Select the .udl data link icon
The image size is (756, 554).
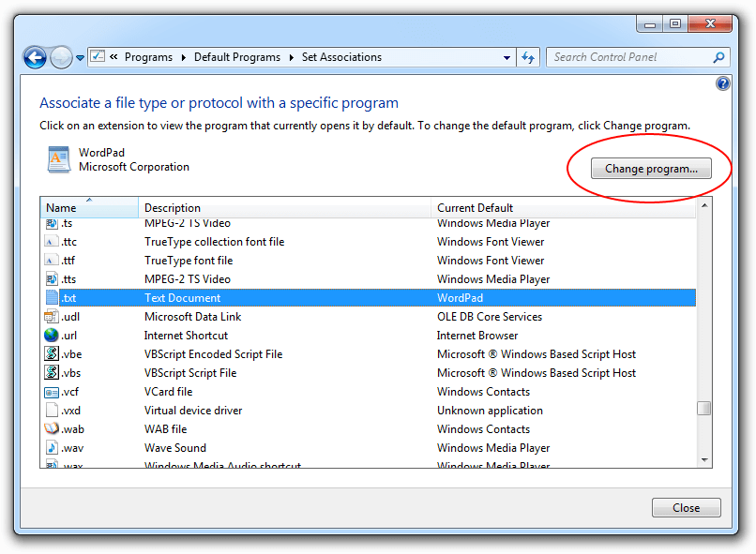click(x=51, y=317)
